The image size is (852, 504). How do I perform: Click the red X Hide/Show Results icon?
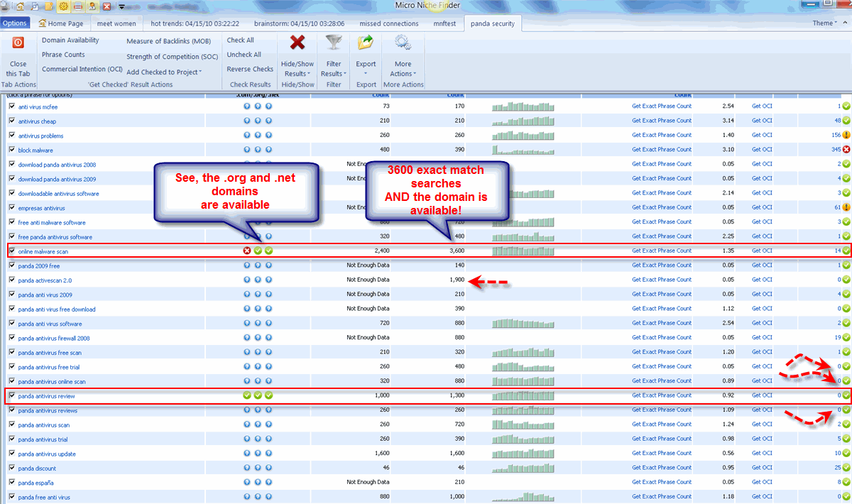pyautogui.click(x=297, y=43)
